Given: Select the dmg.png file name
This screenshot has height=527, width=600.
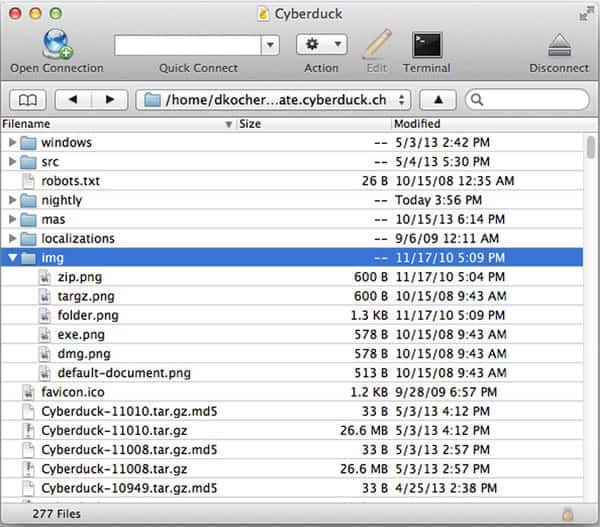Looking at the screenshot, I should point(84,354).
